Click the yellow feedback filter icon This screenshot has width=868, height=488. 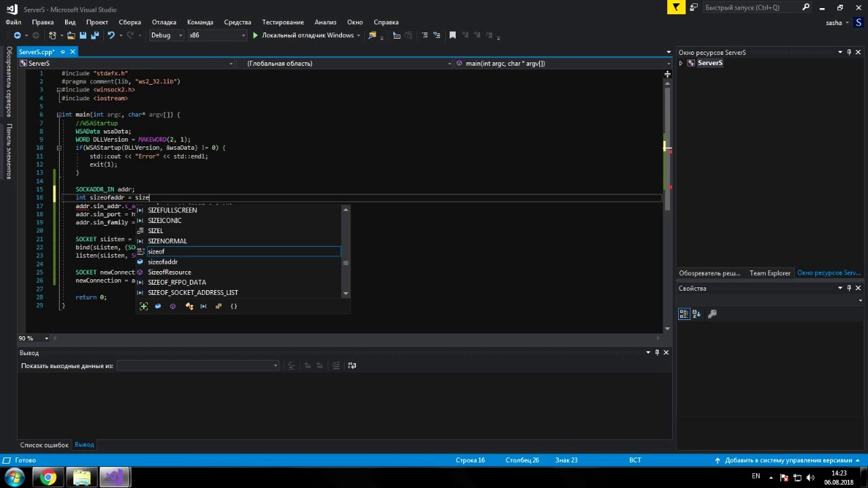(x=675, y=7)
